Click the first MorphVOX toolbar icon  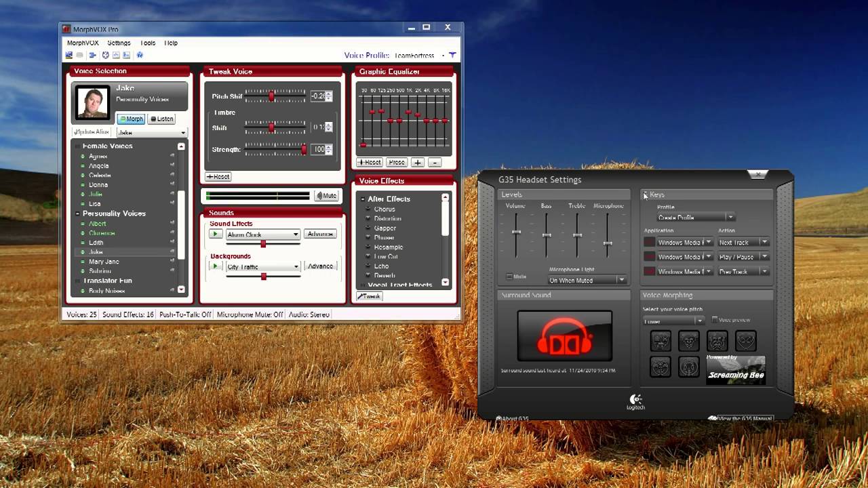[x=69, y=55]
